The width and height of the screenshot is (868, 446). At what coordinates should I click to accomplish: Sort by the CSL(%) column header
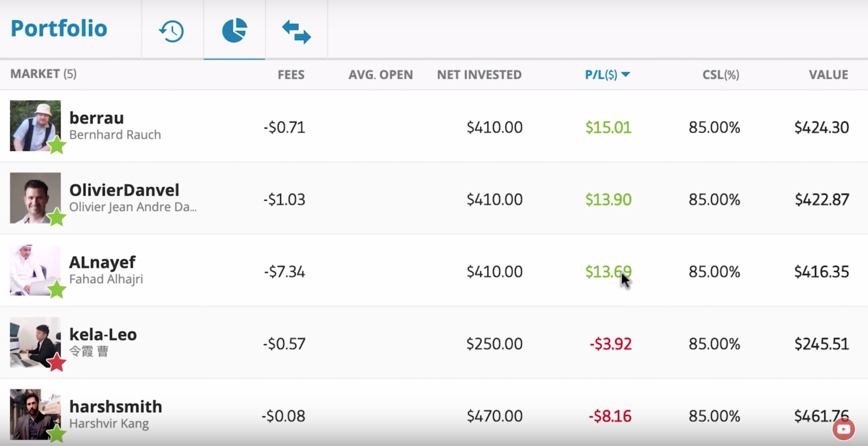click(x=721, y=75)
